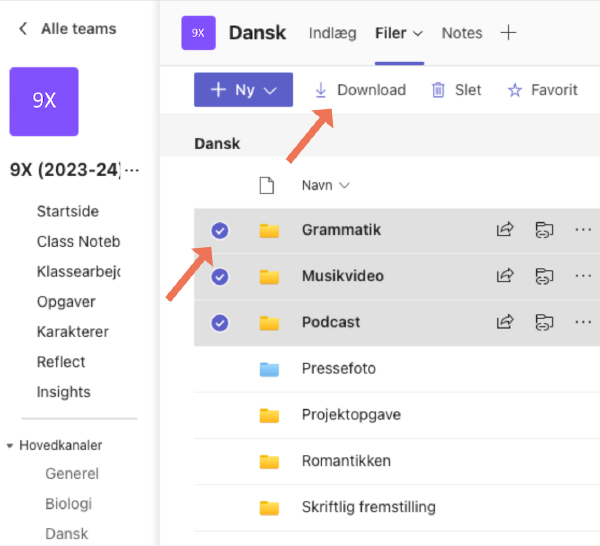Open the large 9X team avatar

point(44,102)
